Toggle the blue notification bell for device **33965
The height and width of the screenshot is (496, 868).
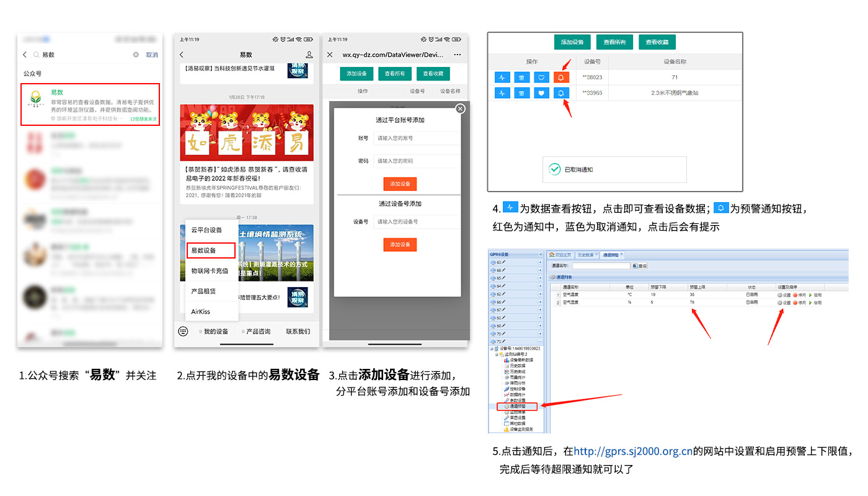tap(561, 94)
